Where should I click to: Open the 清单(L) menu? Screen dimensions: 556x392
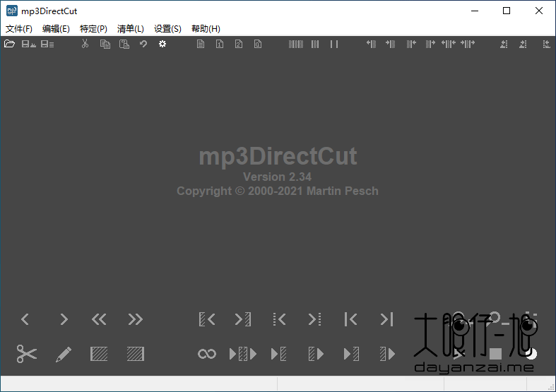(x=131, y=29)
